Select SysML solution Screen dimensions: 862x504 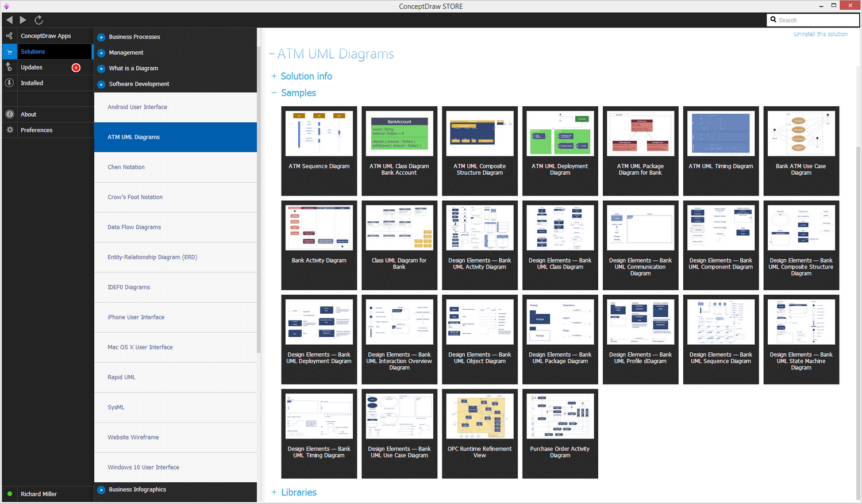click(x=175, y=407)
